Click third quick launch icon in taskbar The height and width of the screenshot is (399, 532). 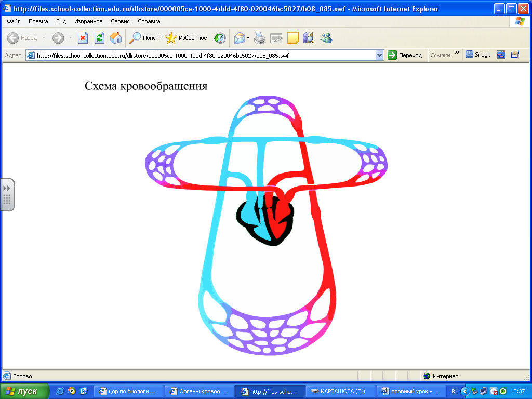[x=84, y=391]
